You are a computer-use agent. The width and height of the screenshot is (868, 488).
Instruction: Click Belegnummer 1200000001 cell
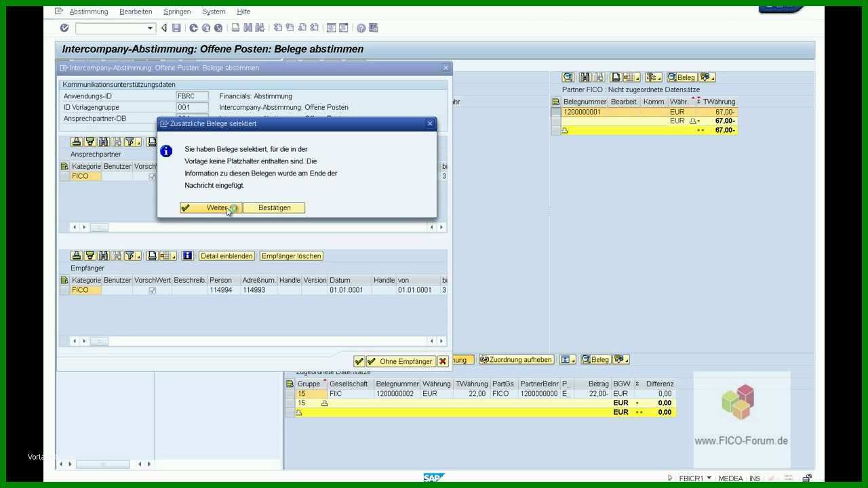point(585,112)
